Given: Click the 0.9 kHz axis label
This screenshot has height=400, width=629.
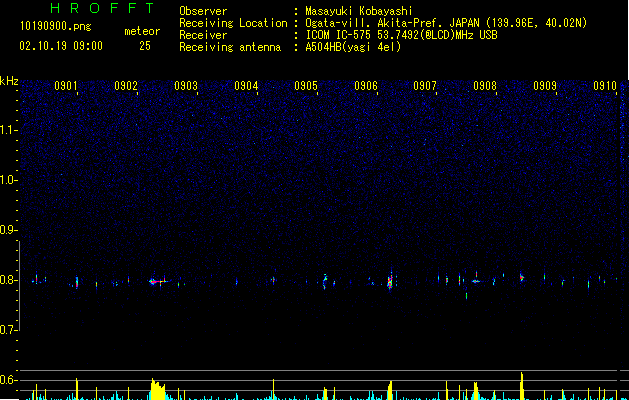Looking at the screenshot, I should [8, 230].
